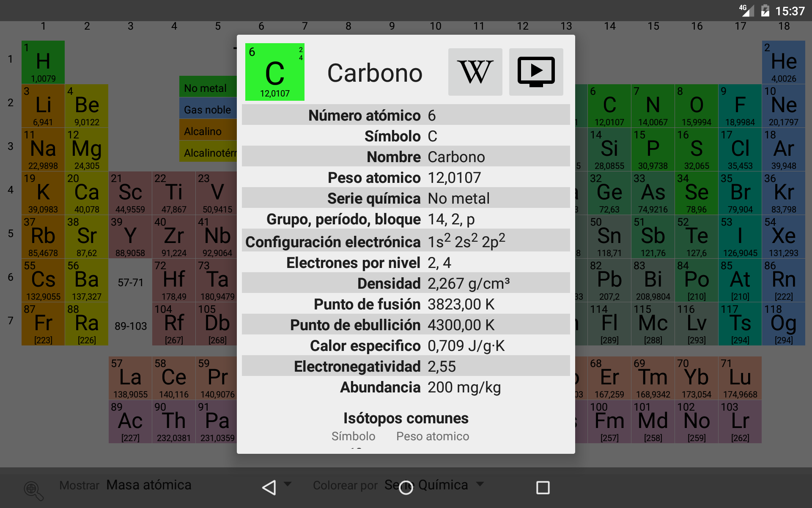Select the Francium Fr cell
Viewport: 812px width, 508px height.
tap(43, 324)
